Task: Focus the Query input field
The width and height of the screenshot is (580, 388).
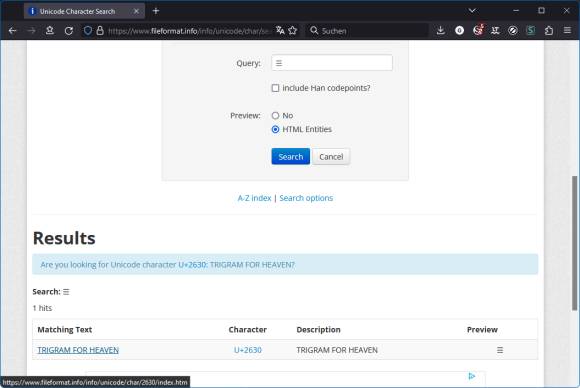Action: pos(332,63)
